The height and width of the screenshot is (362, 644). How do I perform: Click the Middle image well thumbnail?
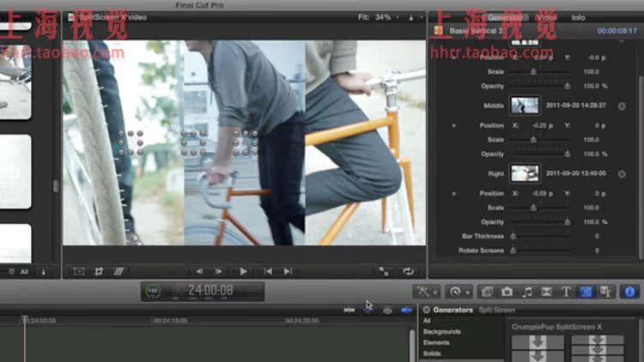point(525,105)
